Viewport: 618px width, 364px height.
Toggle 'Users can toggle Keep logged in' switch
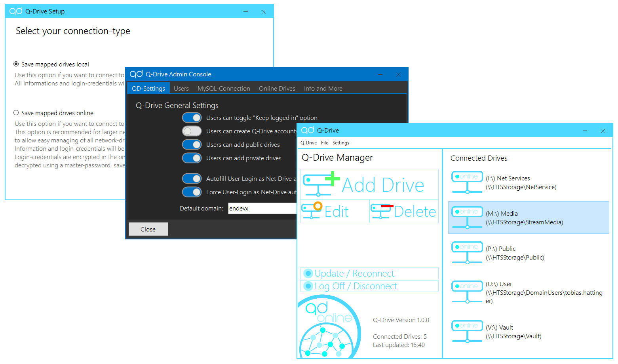[192, 118]
